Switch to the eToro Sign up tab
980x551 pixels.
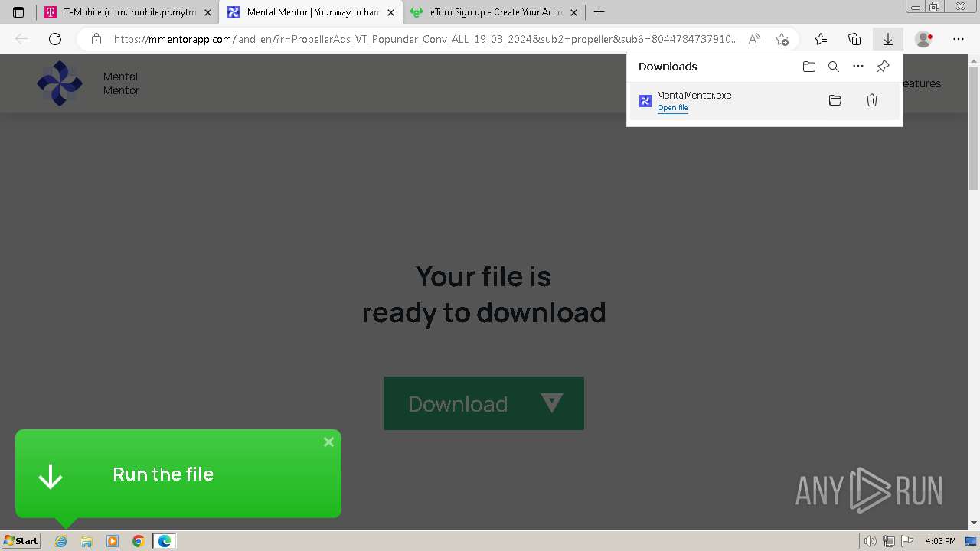(x=494, y=12)
